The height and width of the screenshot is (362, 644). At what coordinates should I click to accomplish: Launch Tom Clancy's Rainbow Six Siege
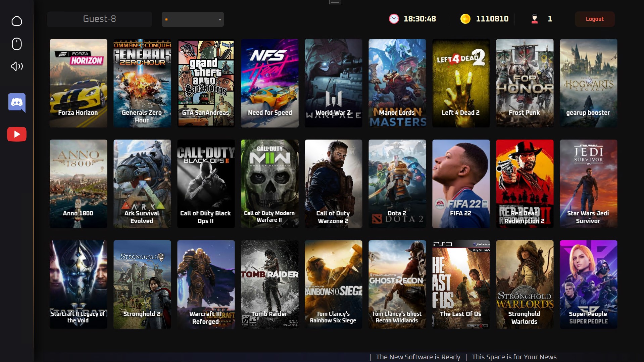click(334, 285)
